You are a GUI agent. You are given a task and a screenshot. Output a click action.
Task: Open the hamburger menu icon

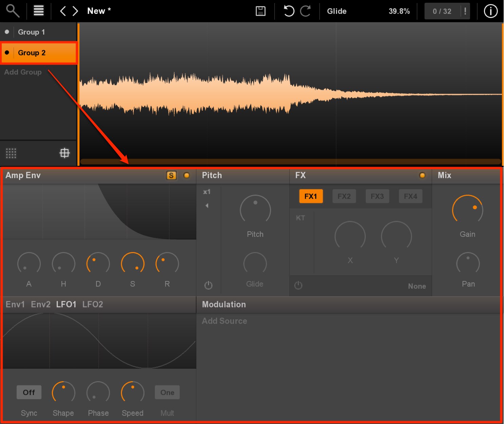[x=39, y=11]
